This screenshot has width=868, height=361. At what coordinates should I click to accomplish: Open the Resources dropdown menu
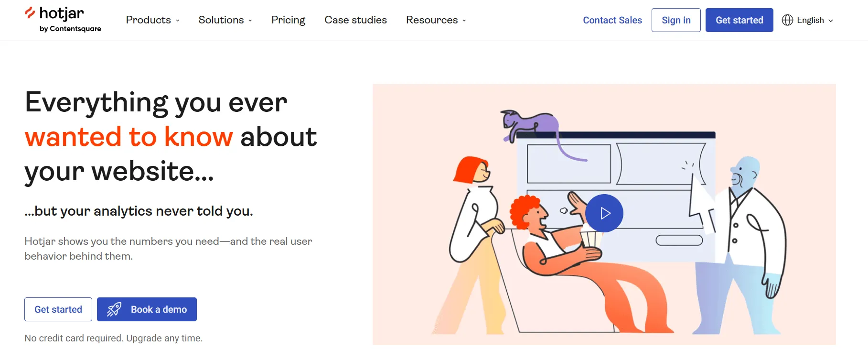click(x=436, y=20)
